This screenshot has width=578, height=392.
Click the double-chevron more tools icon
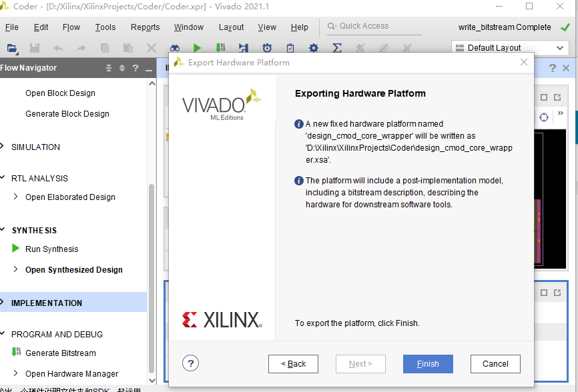[x=560, y=113]
